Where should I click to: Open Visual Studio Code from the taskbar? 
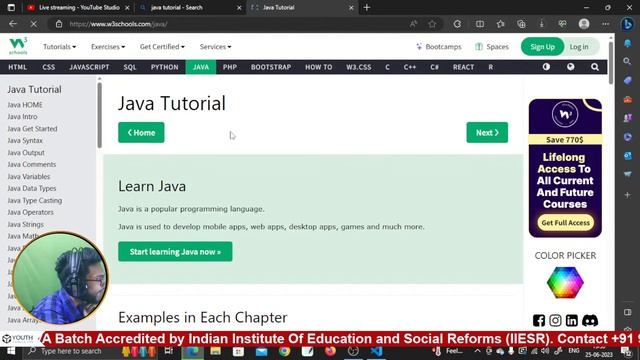tap(376, 351)
